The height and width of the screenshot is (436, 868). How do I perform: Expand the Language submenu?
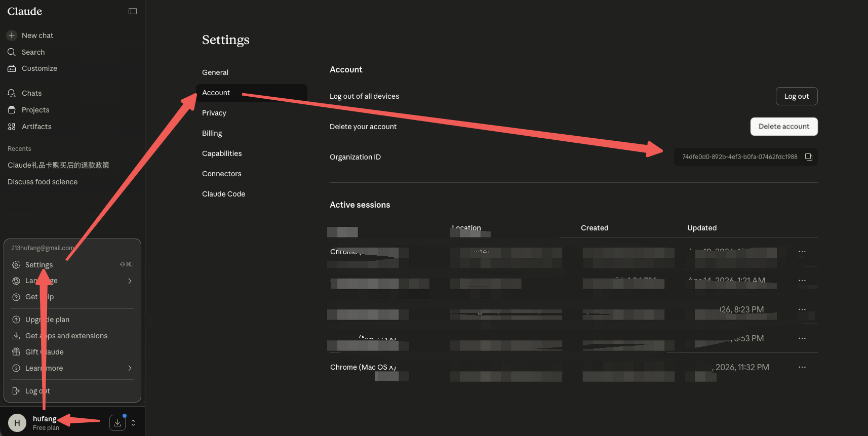(130, 281)
